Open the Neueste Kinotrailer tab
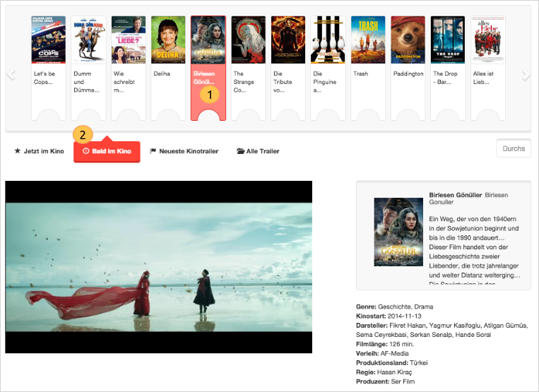This screenshot has height=392, width=539. (184, 151)
